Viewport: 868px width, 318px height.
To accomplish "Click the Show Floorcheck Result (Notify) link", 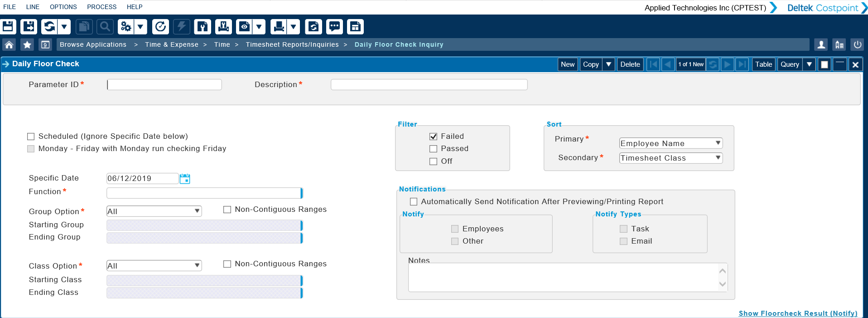I will [x=798, y=313].
